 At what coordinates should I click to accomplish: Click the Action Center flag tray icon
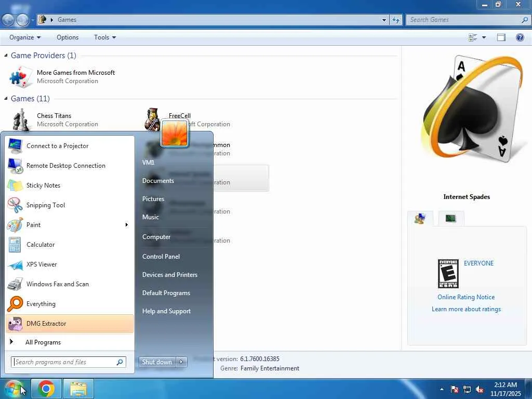click(455, 390)
